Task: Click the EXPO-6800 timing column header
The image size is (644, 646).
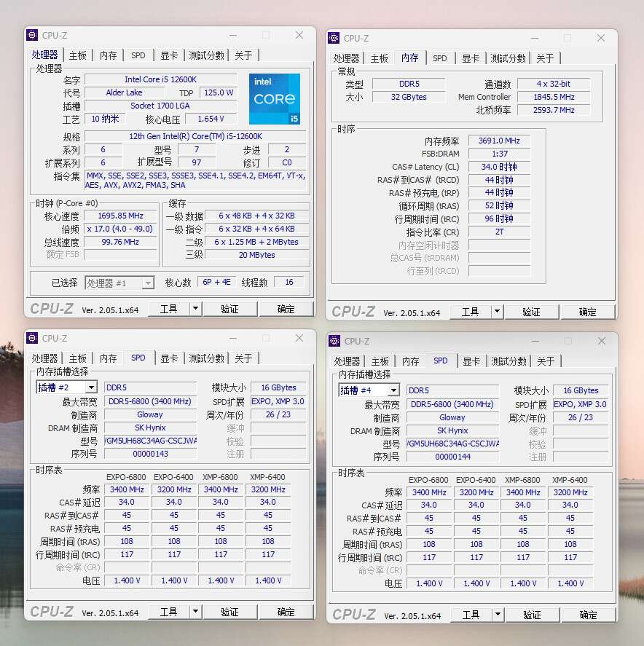Action: [126, 477]
